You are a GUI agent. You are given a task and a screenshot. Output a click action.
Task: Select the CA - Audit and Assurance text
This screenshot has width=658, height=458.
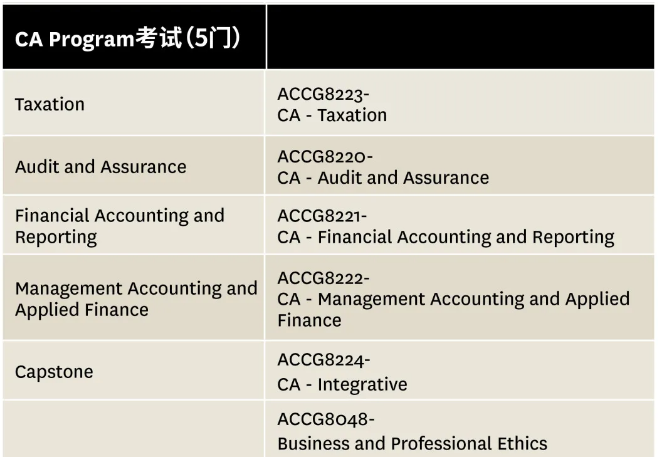383,178
